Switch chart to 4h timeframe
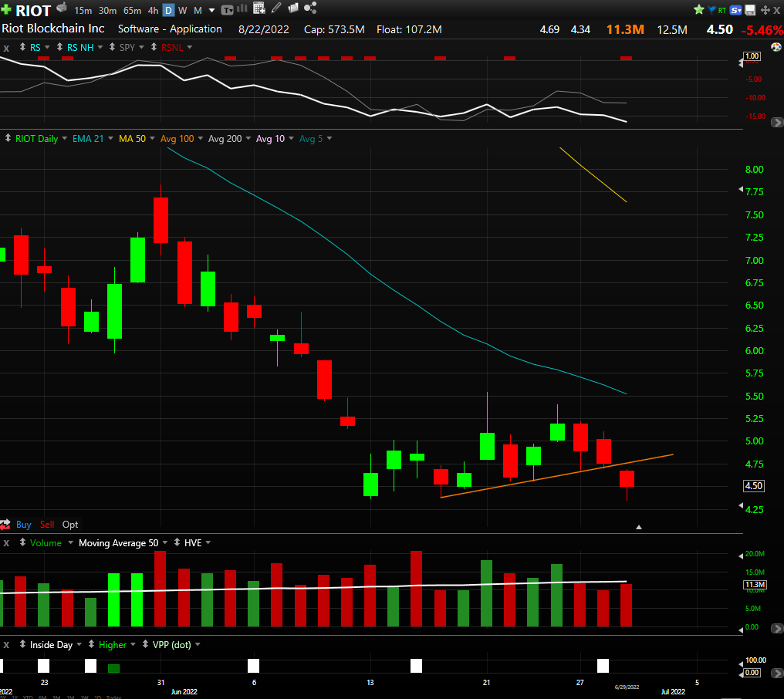This screenshot has width=784, height=699. click(153, 11)
